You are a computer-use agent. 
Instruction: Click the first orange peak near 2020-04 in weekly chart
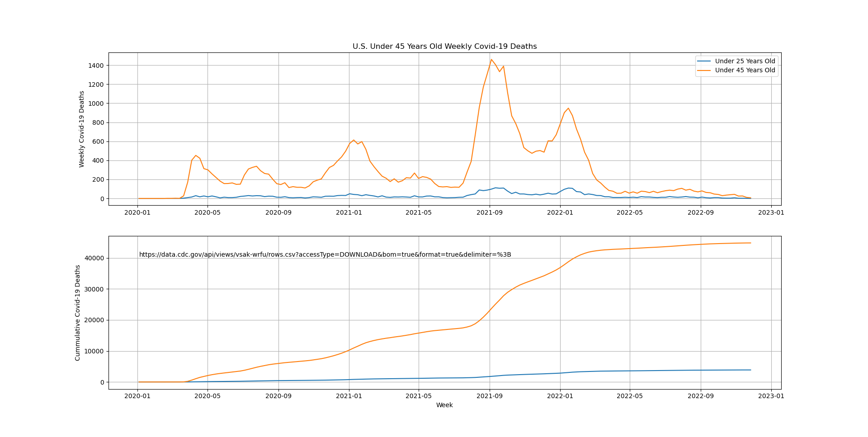click(x=196, y=156)
